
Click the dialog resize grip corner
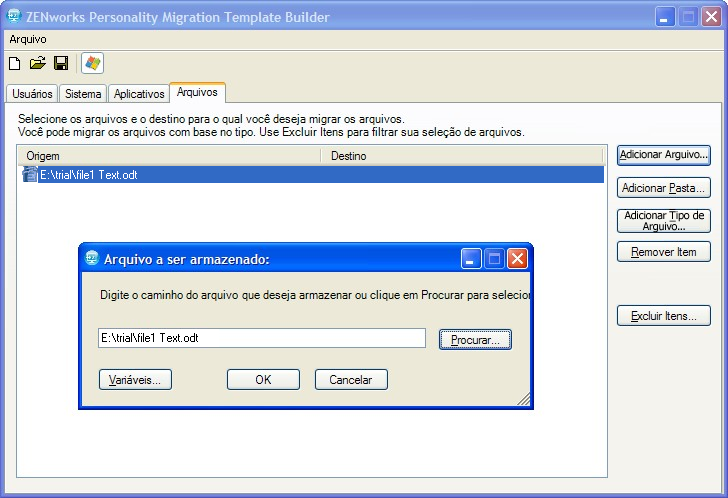pyautogui.click(x=524, y=399)
